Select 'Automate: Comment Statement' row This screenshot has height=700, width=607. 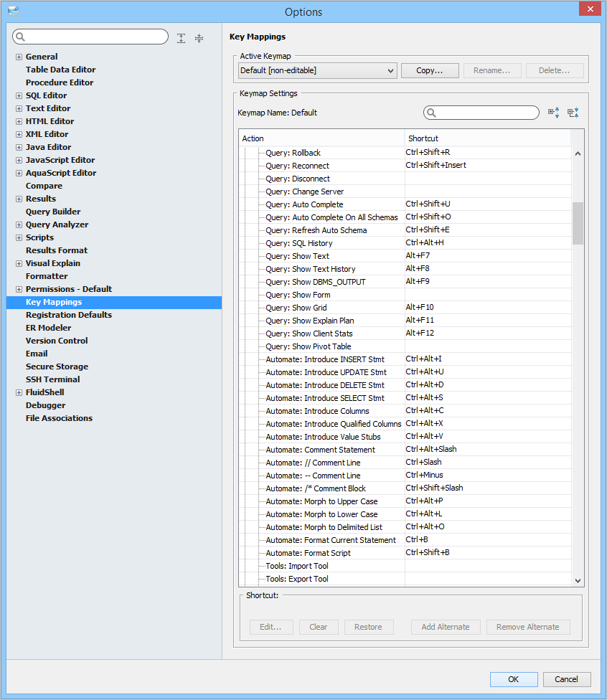(405, 450)
